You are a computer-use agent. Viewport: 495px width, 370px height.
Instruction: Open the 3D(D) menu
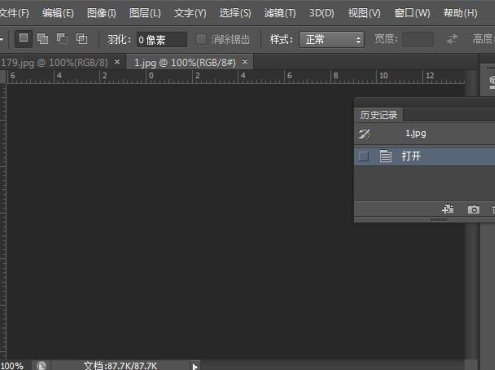(321, 13)
